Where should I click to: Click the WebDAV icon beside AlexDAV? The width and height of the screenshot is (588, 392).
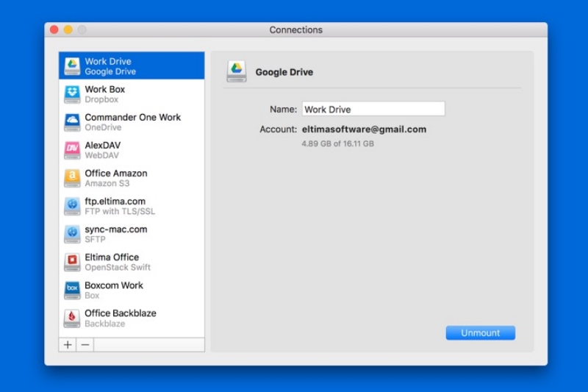click(72, 150)
